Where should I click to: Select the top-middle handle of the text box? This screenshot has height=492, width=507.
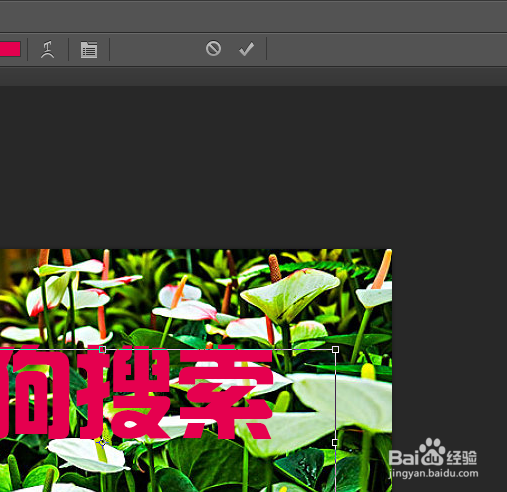click(102, 349)
